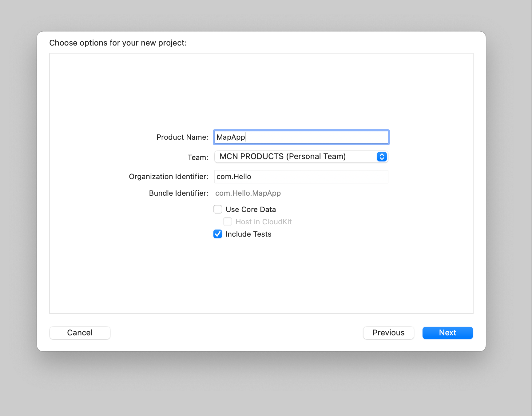Click the "Product Name:" label
The height and width of the screenshot is (416, 532).
182,137
